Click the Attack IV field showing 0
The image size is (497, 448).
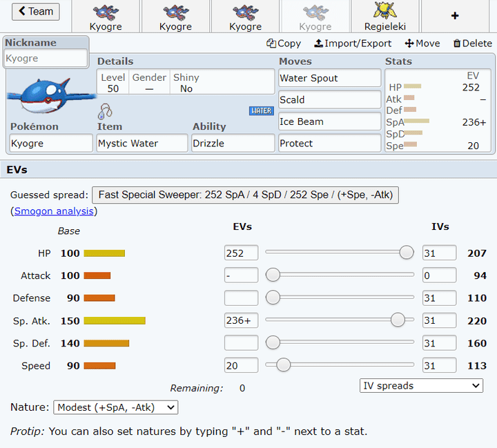(x=439, y=275)
